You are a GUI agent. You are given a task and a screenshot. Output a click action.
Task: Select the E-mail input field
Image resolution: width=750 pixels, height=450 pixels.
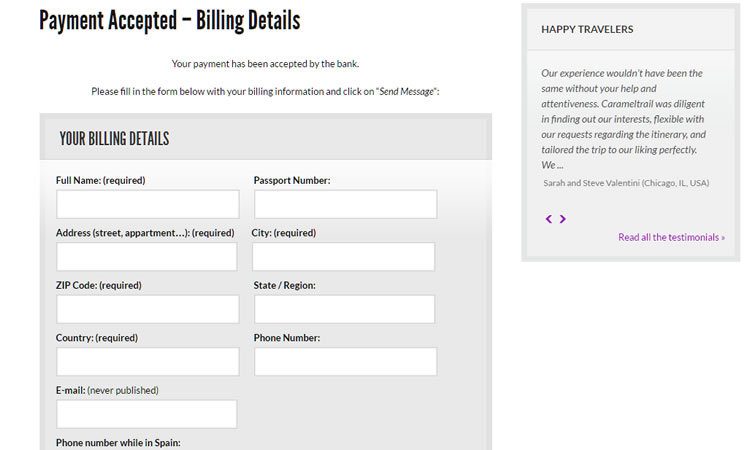[x=146, y=414]
